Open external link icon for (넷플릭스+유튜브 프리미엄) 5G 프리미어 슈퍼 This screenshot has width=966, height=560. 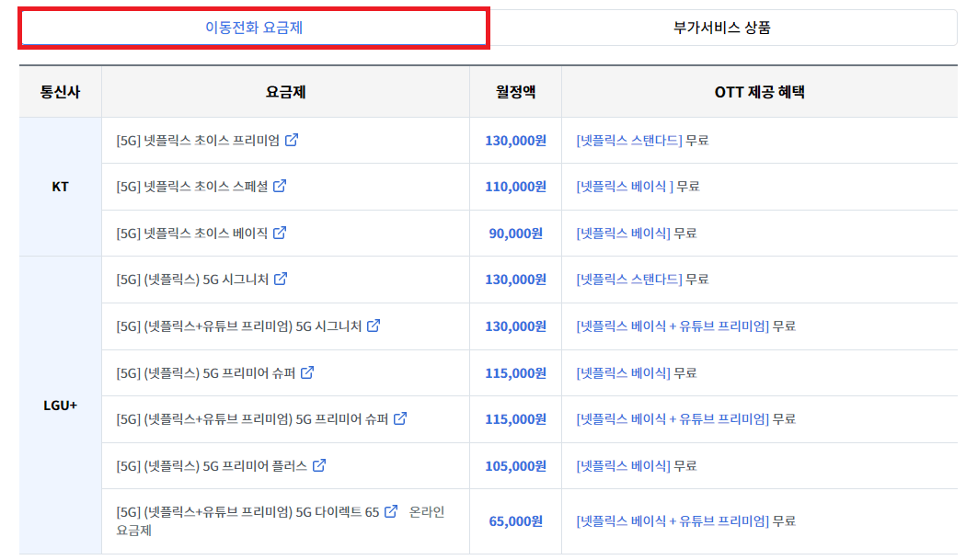click(400, 418)
